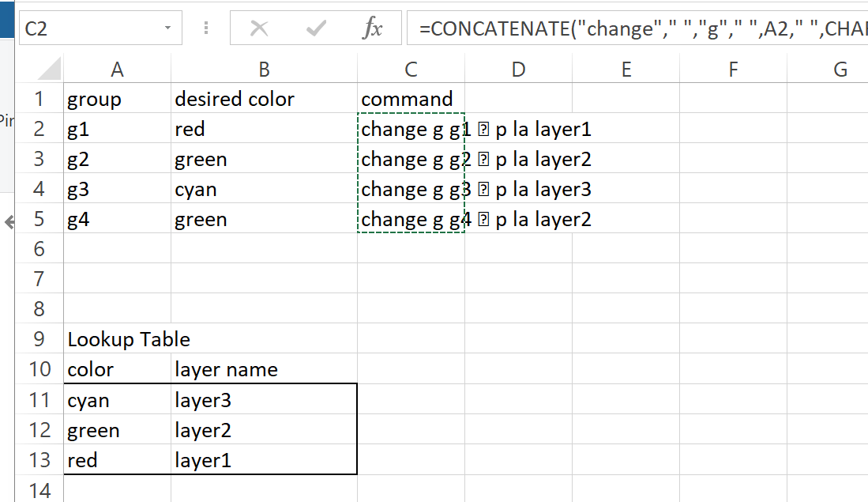Select row 7 header
Viewport: 868px width, 502px height.
(x=39, y=279)
